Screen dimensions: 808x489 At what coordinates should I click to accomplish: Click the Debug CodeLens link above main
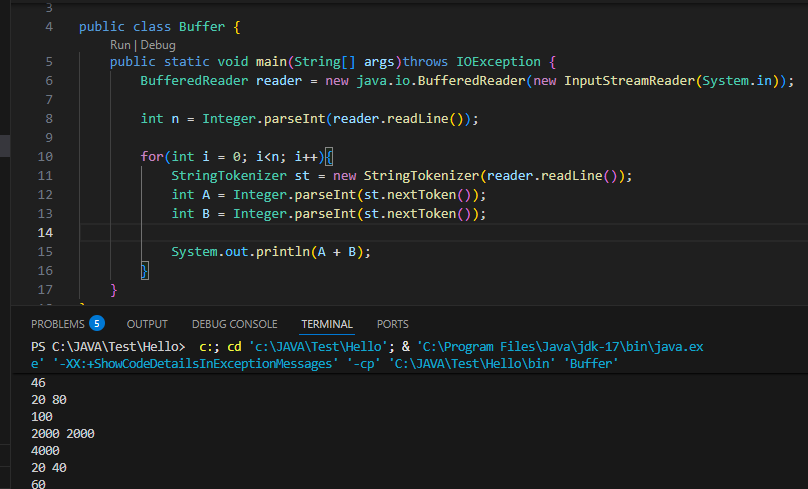click(x=158, y=45)
